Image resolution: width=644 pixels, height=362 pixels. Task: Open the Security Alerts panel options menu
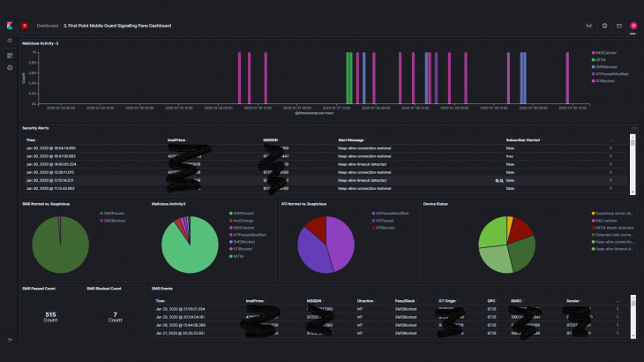tap(633, 128)
